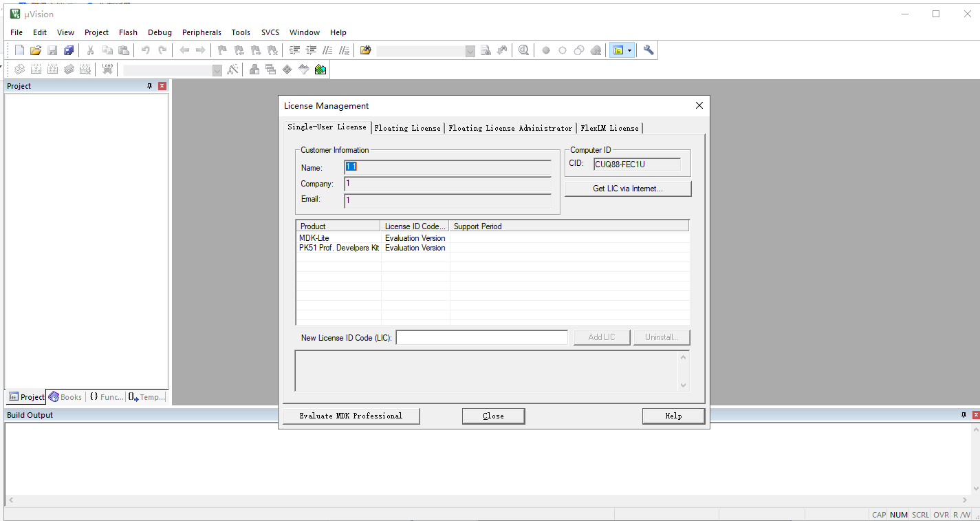Open the Project menu
The image size is (980, 521).
pyautogui.click(x=97, y=32)
